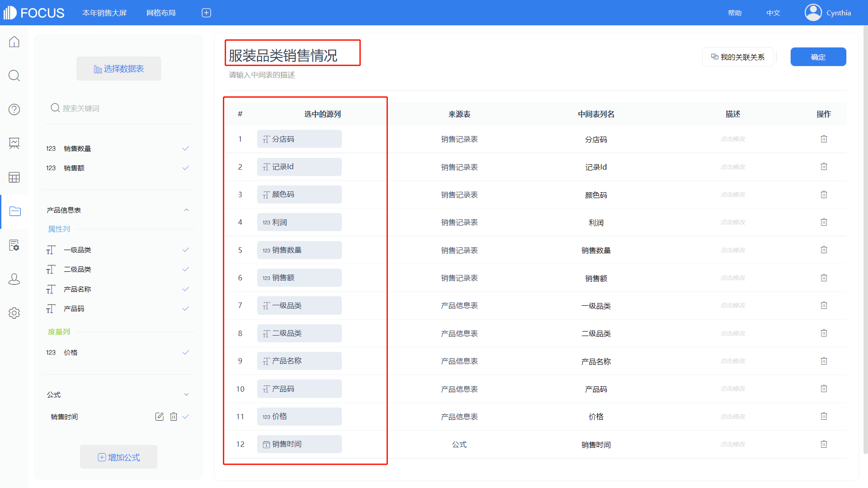This screenshot has height=488, width=868.
Task: Toggle checkmark for 销售额 column
Action: point(185,168)
